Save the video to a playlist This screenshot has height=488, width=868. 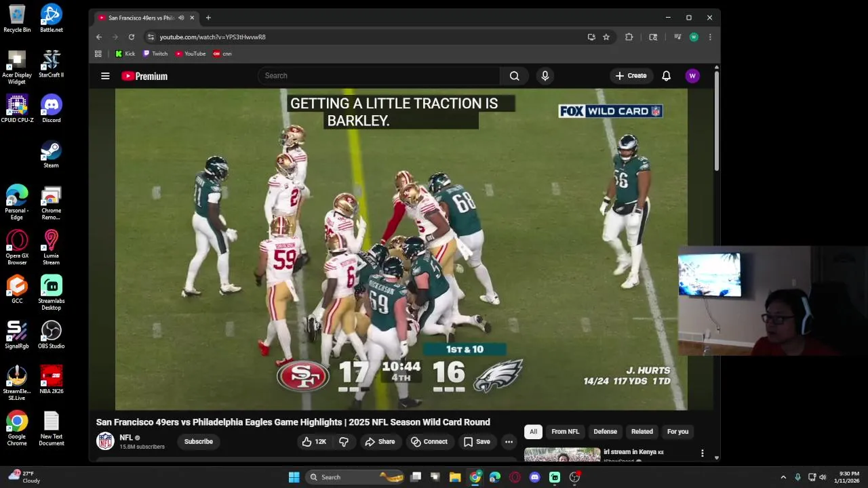coord(477,441)
